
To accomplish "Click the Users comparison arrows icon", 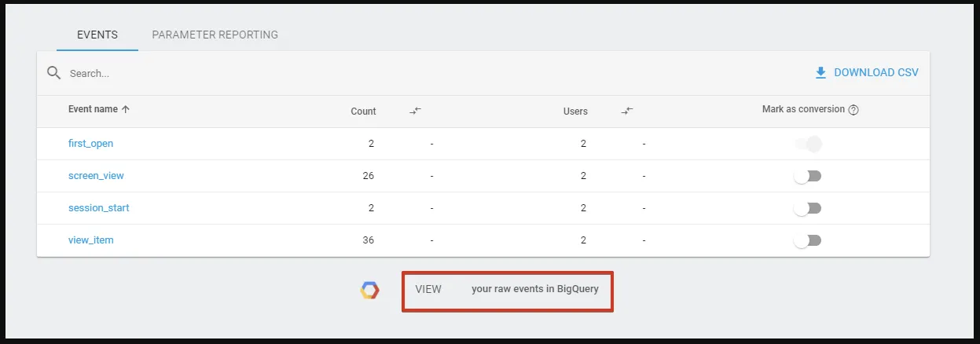I will coord(627,111).
